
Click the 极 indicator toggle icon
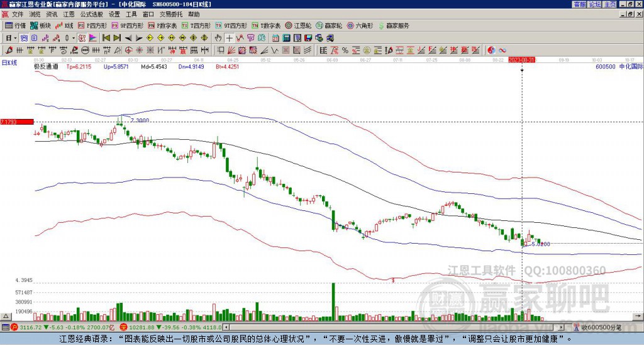[82, 38]
